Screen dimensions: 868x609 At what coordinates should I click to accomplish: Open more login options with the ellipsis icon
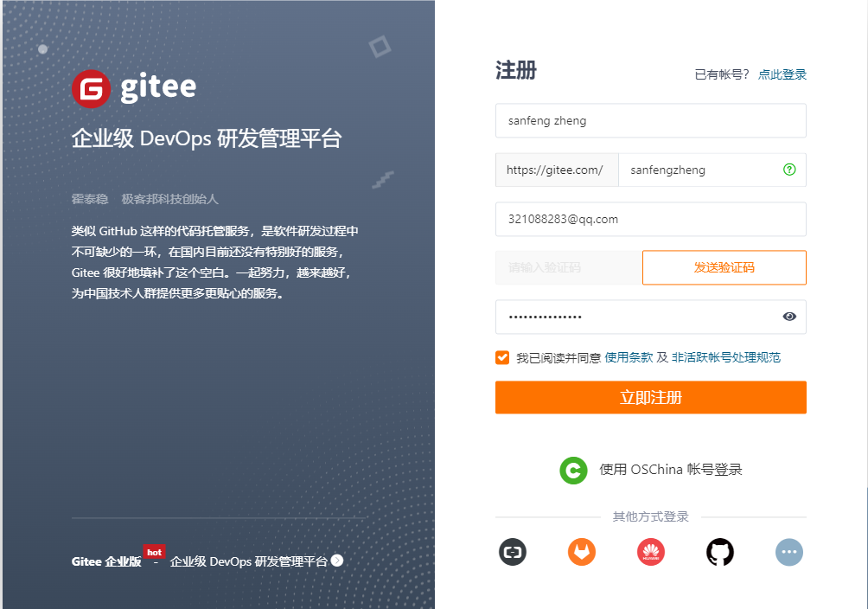[789, 552]
